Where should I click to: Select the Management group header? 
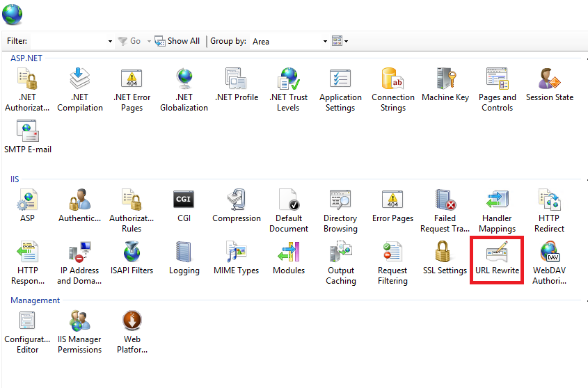pos(35,300)
